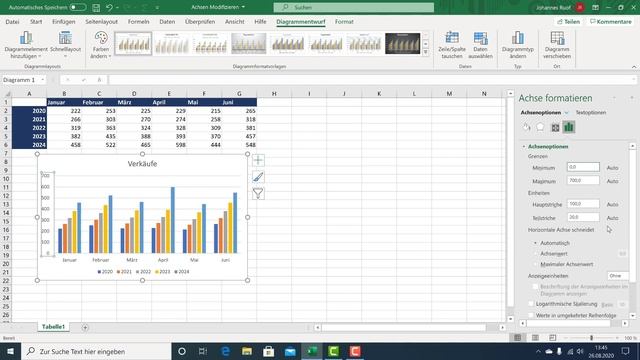Switch to page break preview icon
This screenshot has height=360, width=640.
pyautogui.click(x=553, y=338)
